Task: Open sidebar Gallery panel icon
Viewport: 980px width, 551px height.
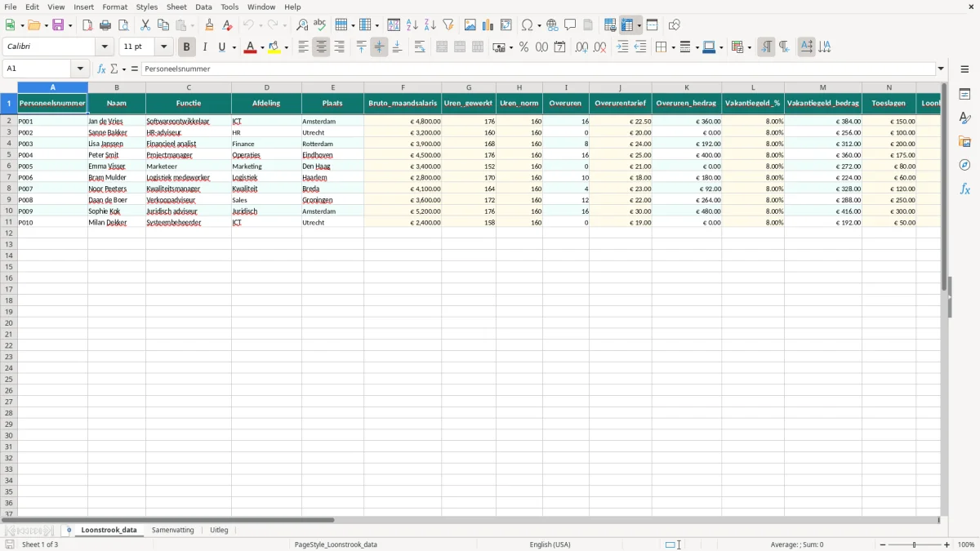Action: pyautogui.click(x=964, y=141)
